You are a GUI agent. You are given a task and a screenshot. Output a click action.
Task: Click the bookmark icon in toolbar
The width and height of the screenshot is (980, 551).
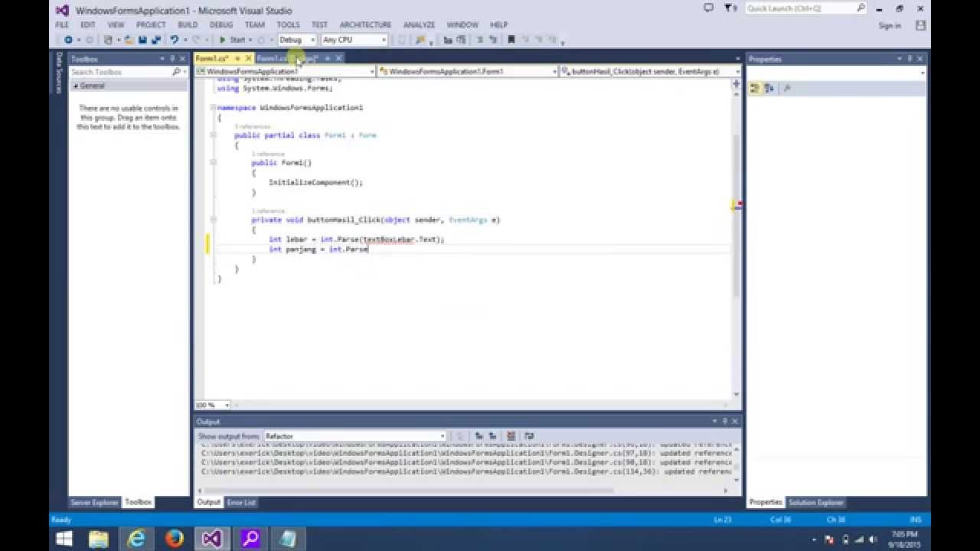coord(512,40)
